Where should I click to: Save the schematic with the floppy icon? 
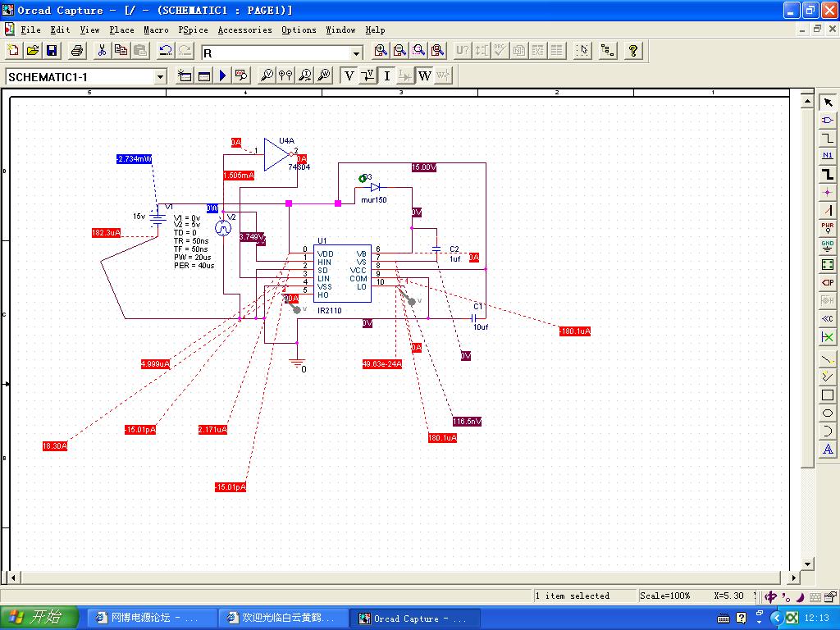(x=52, y=51)
